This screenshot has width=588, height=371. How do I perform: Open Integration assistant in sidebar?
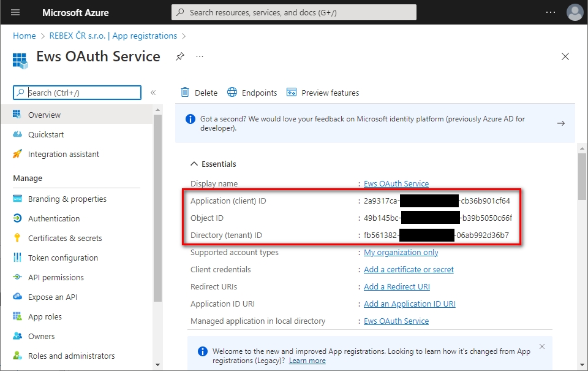pos(63,154)
